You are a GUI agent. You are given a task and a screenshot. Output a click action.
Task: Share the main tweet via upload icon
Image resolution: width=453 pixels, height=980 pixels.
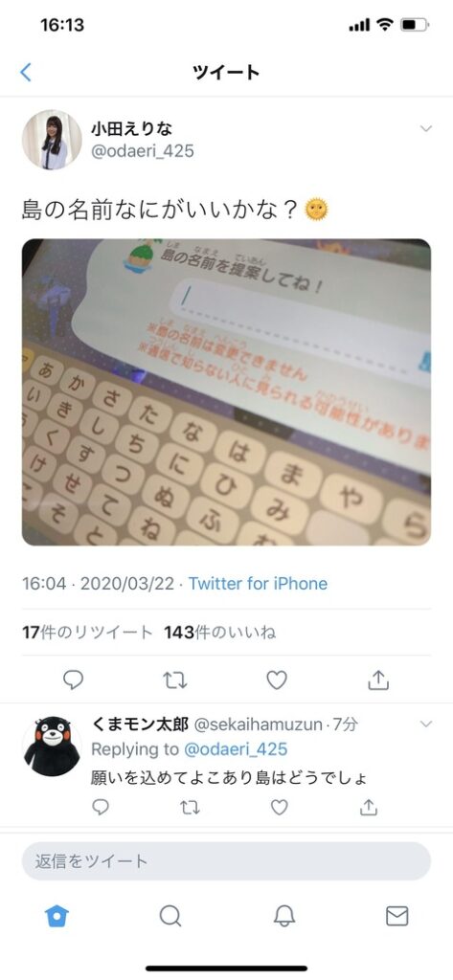pos(378,679)
